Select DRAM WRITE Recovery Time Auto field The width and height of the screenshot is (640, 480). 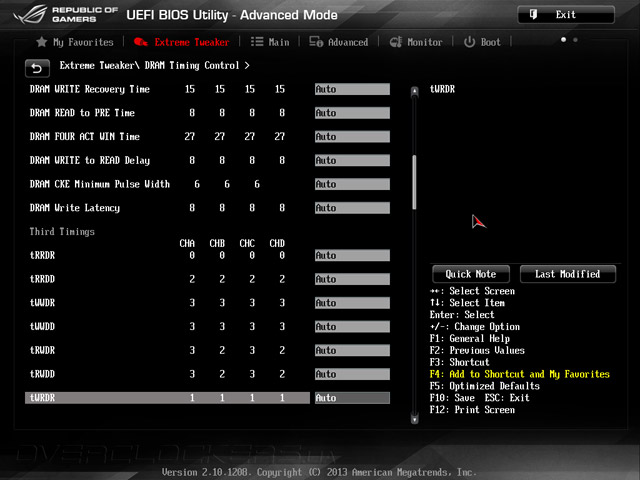352,89
